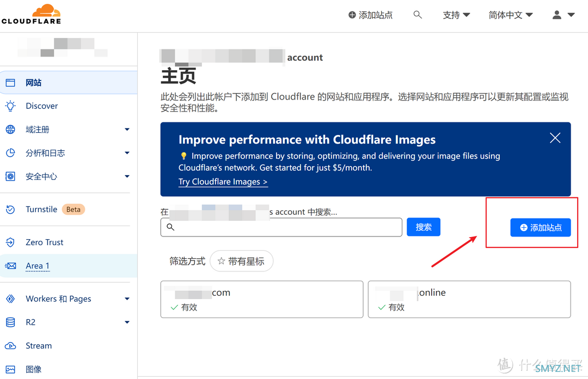Click the account name at sidebar top

point(62,47)
